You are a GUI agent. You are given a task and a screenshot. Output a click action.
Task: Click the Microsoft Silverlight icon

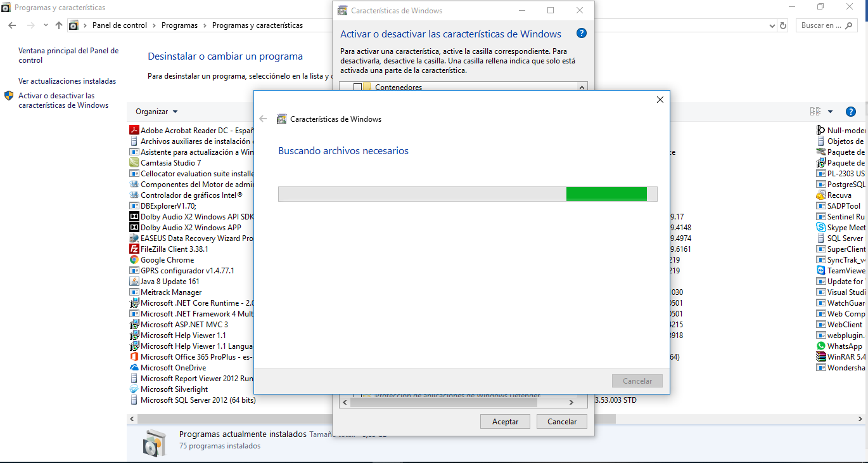134,389
